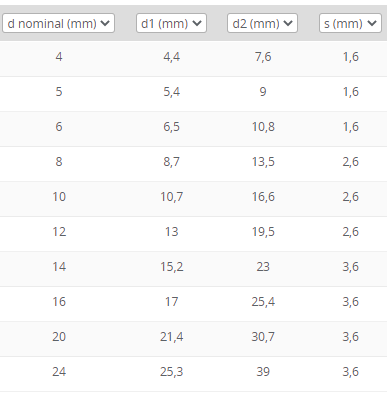Viewport: 387px width, 400px height.
Task: Click the d1 value 13 cell
Action: (172, 232)
